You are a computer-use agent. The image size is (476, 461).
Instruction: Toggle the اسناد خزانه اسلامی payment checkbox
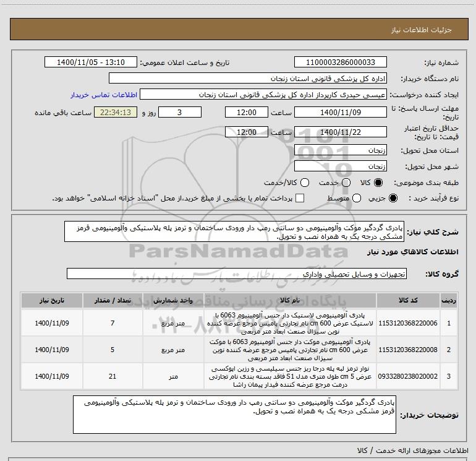tap(300, 198)
